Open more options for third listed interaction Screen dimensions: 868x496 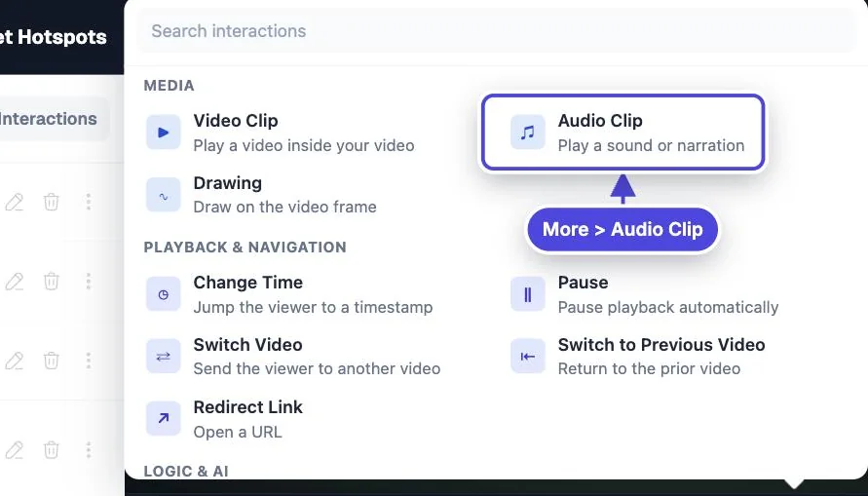click(x=89, y=361)
